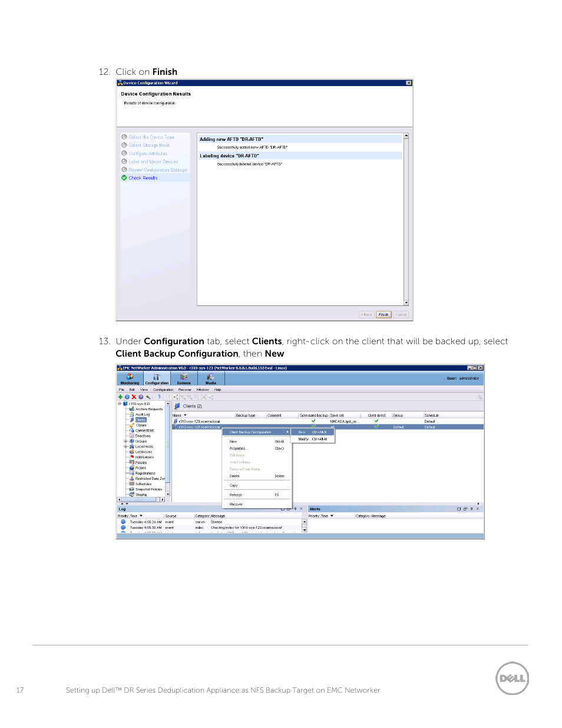Switch to the Devices tab
562x728 pixels.
tap(184, 378)
